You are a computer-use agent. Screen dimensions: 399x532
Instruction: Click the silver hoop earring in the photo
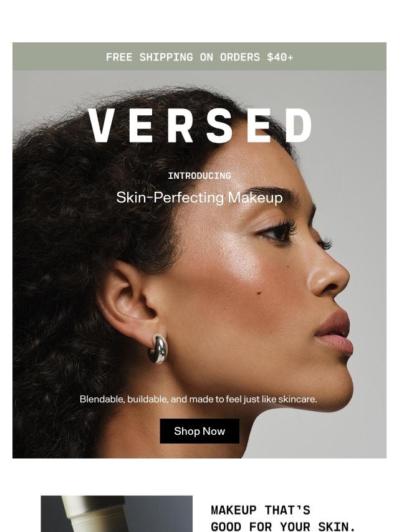pos(157,348)
